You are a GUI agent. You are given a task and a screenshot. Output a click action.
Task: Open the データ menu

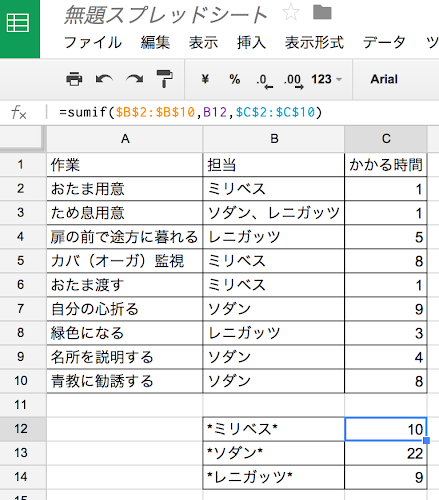pos(384,43)
